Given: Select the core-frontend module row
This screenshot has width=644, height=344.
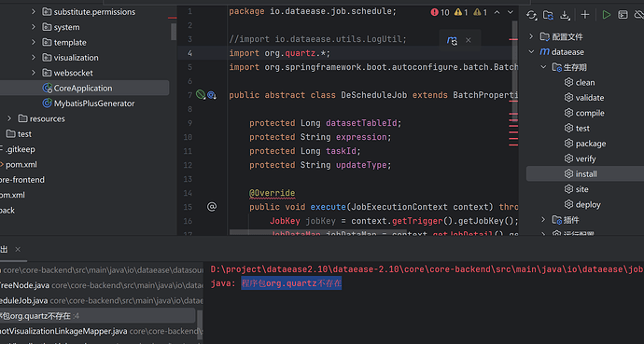Looking at the screenshot, I should click(22, 180).
